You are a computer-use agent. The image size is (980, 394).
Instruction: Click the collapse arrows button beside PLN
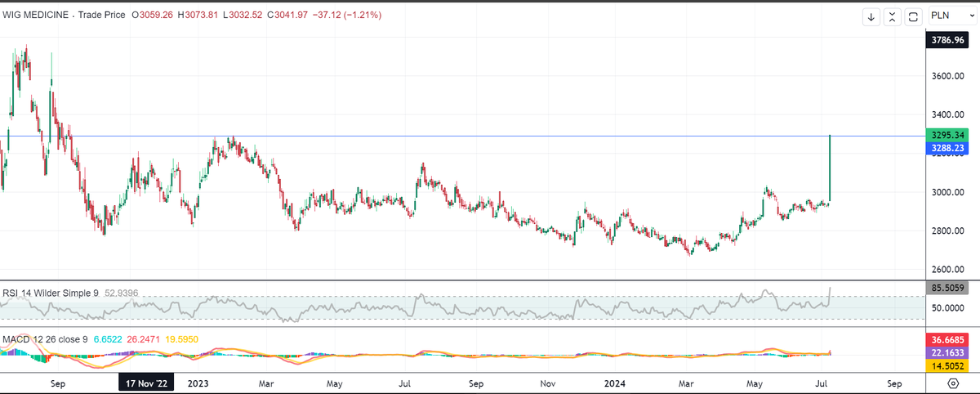893,16
